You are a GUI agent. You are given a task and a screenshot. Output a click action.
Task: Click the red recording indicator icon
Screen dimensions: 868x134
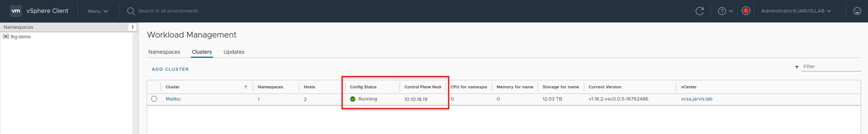(746, 11)
